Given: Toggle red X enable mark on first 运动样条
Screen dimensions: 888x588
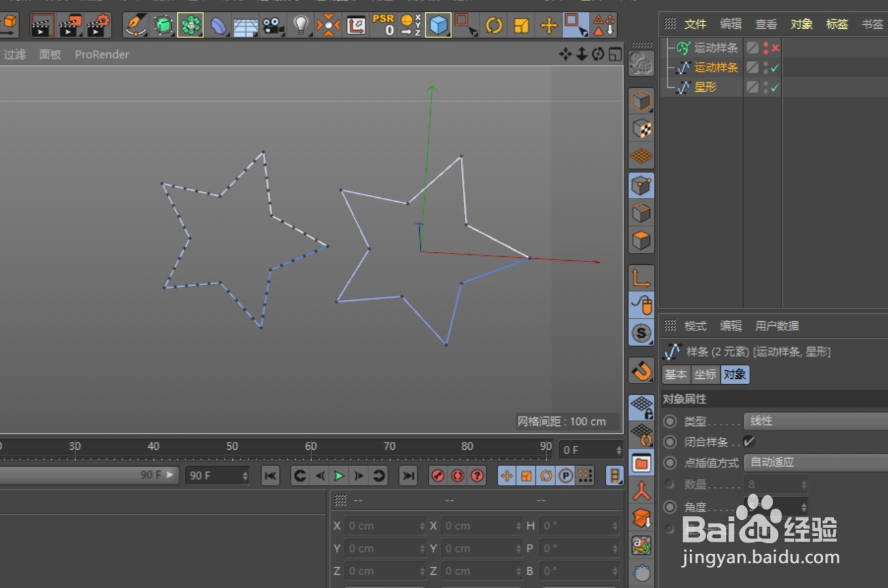Looking at the screenshot, I should pyautogui.click(x=775, y=48).
